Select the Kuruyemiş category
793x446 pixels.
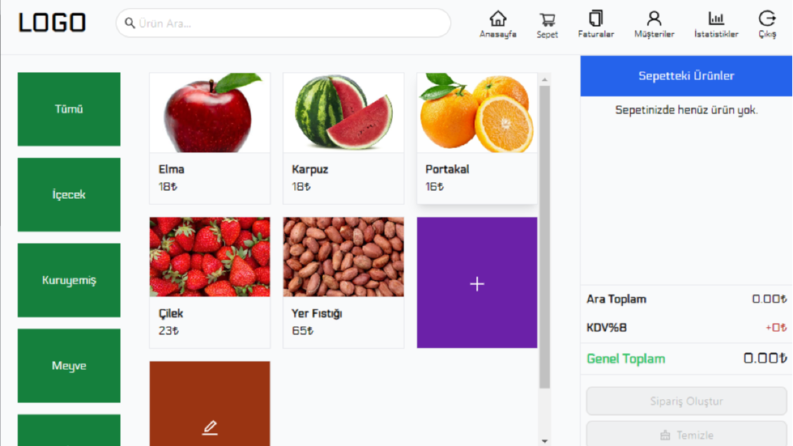pyautogui.click(x=69, y=280)
